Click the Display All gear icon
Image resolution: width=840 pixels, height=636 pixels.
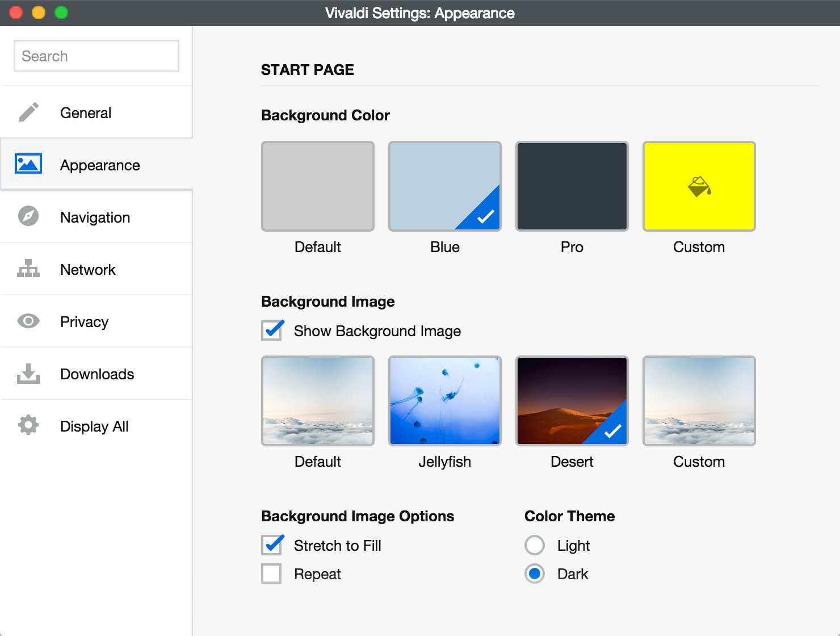pyautogui.click(x=28, y=425)
